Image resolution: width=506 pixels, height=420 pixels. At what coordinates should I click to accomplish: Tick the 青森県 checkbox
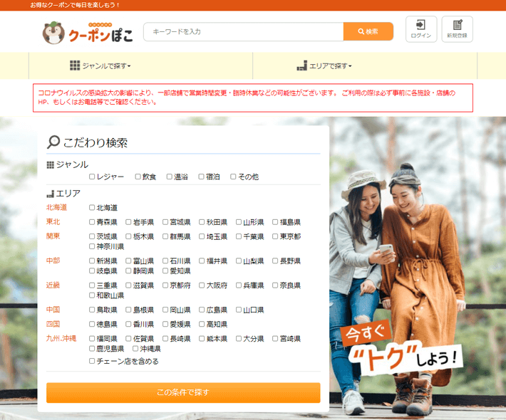click(92, 222)
